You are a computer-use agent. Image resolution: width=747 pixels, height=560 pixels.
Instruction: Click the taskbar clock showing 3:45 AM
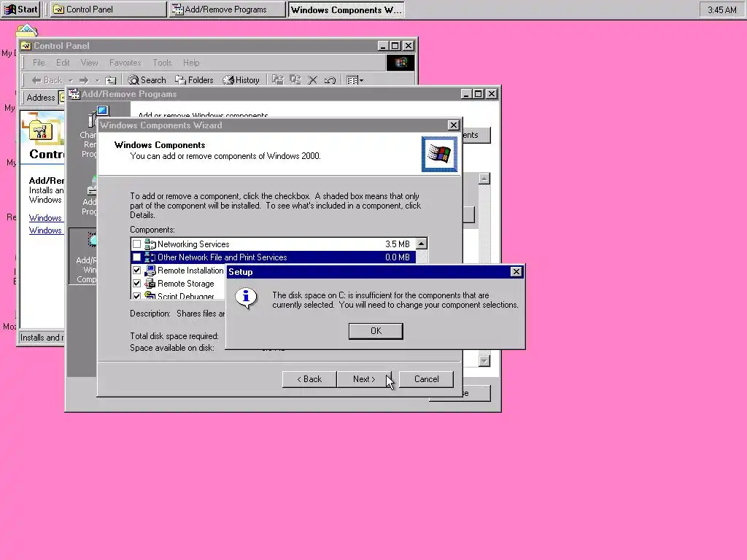[x=721, y=10]
